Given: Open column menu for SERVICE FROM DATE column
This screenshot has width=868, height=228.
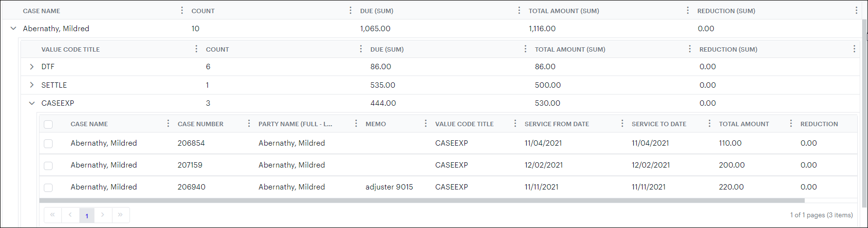Looking at the screenshot, I should coord(622,123).
